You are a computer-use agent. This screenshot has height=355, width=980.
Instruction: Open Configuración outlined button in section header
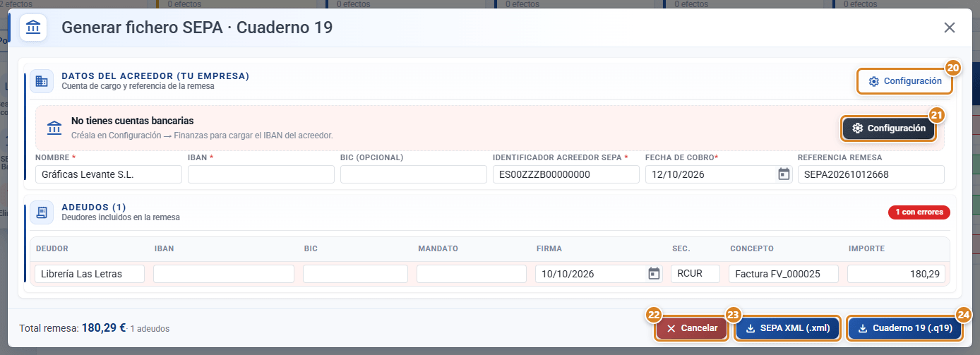click(905, 81)
